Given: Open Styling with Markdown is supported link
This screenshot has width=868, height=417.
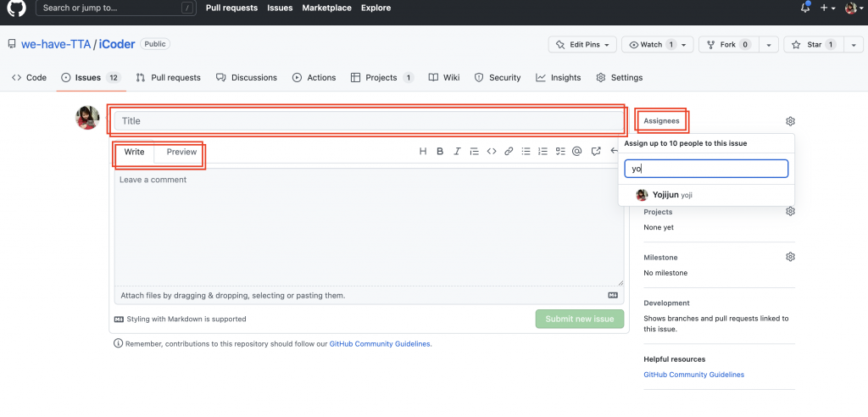Looking at the screenshot, I should click(x=180, y=319).
